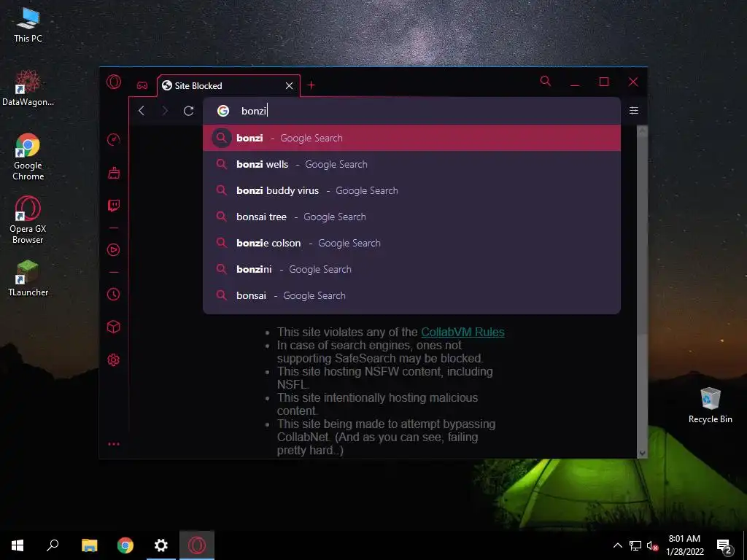The width and height of the screenshot is (747, 560).
Task: Open the CollabVM Rules link
Action: click(462, 332)
